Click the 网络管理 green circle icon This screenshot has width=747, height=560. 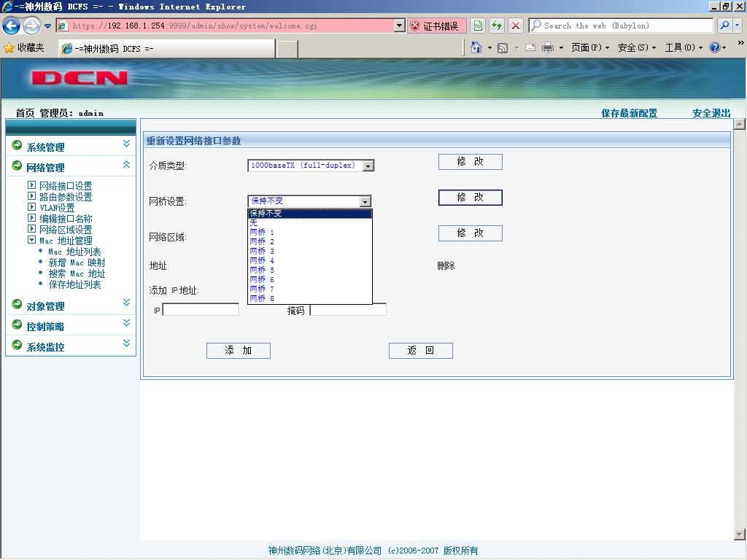[17, 166]
